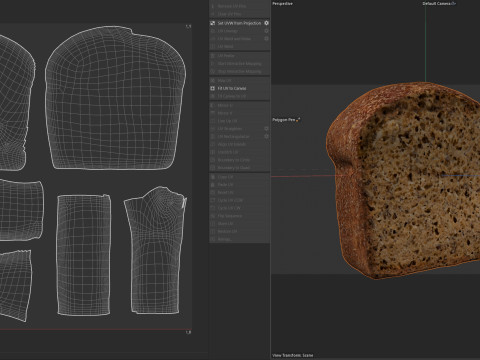This screenshot has width=480, height=360.
Task: Click the Set UVW from Projection icon
Action: (213, 23)
